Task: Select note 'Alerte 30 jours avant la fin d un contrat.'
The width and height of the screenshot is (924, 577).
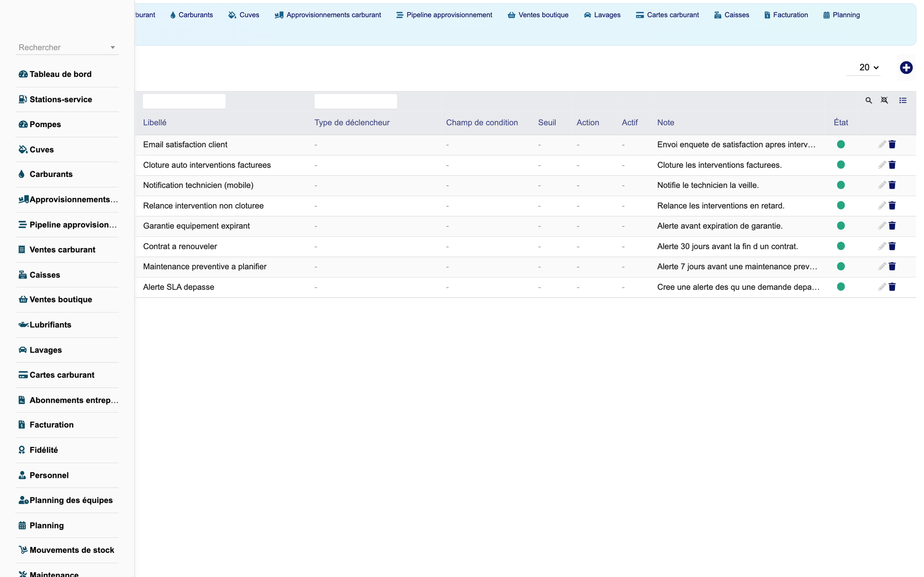Action: (x=727, y=246)
